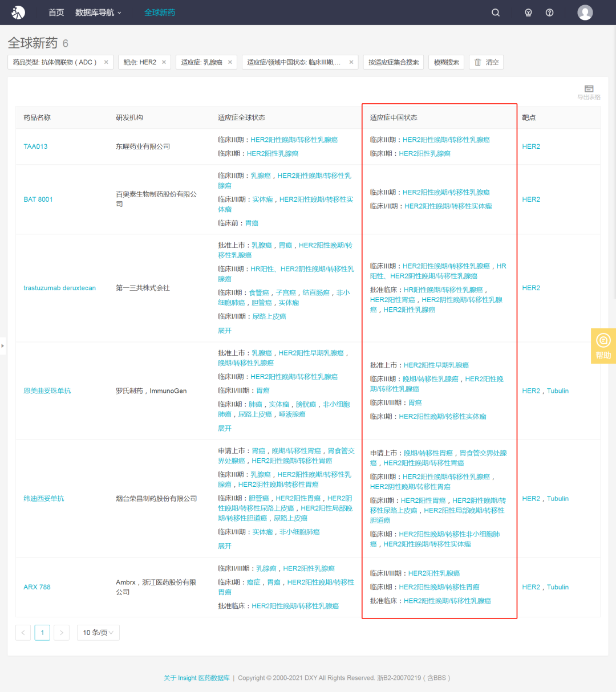The height and width of the screenshot is (692, 616).
Task: Click 尿路上皮癌 in trastuzumab deruxtecan row
Action: 269,316
